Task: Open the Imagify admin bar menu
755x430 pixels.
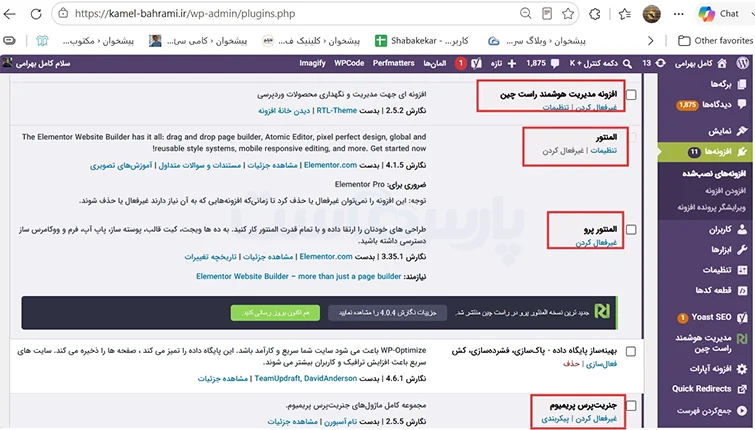Action: click(x=312, y=63)
